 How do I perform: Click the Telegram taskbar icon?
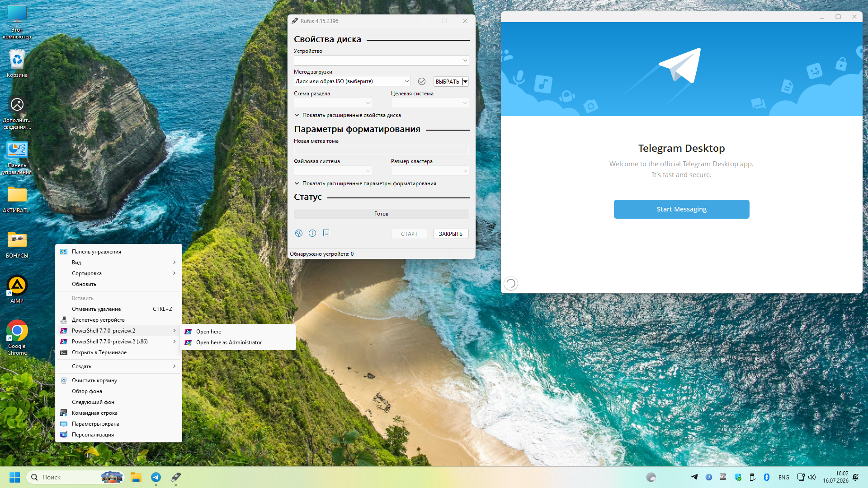tap(156, 477)
